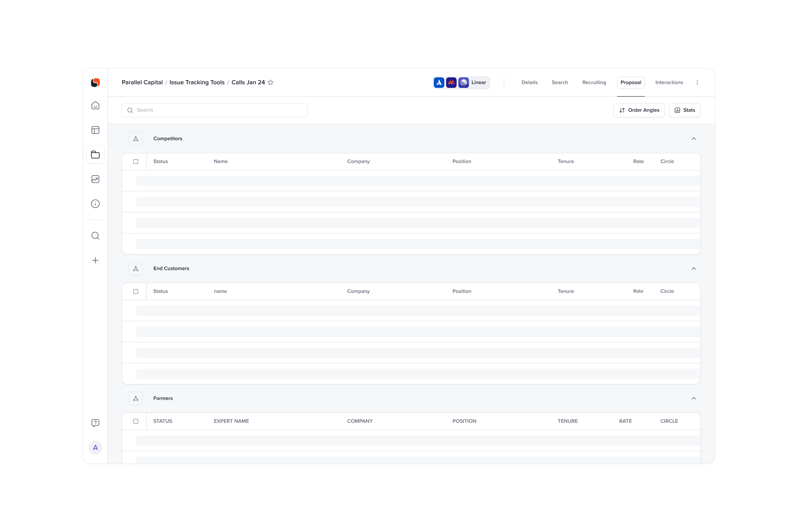Click the Order Angles button
The width and height of the screenshot is (798, 532).
[639, 110]
